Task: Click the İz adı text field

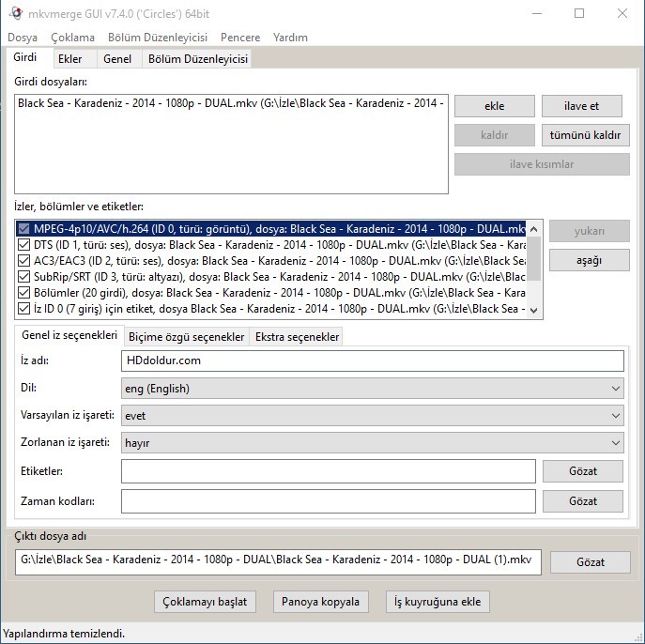Action: click(x=373, y=360)
